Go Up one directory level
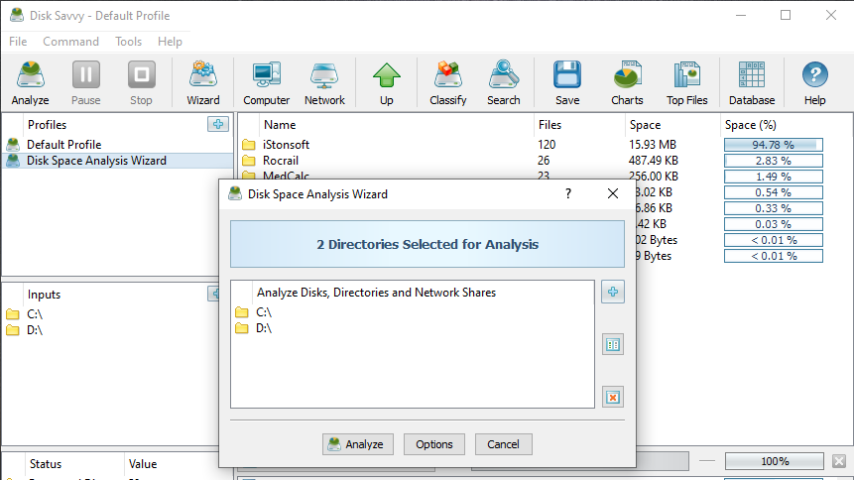The width and height of the screenshot is (854, 480). coord(387,83)
